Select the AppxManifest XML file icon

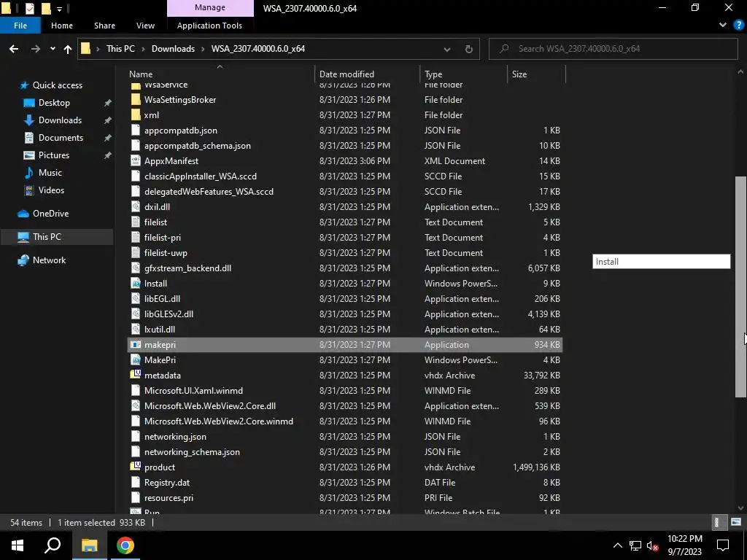click(x=136, y=161)
